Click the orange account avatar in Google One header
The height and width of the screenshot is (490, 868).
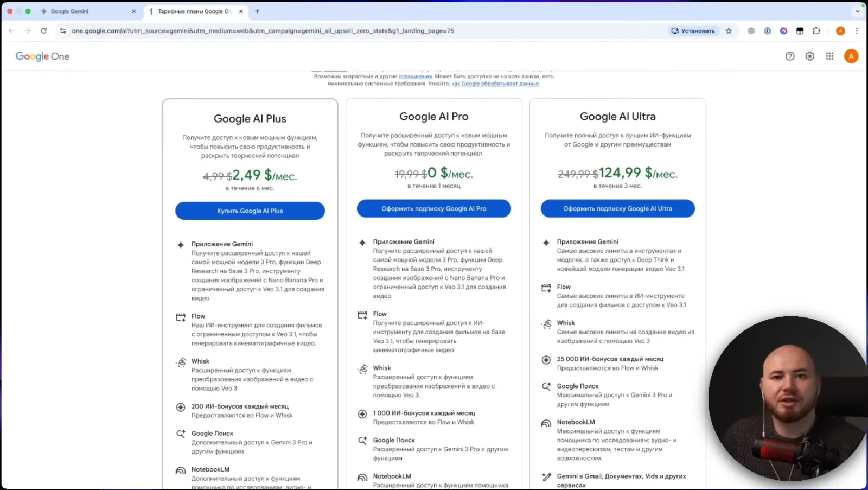(x=851, y=56)
